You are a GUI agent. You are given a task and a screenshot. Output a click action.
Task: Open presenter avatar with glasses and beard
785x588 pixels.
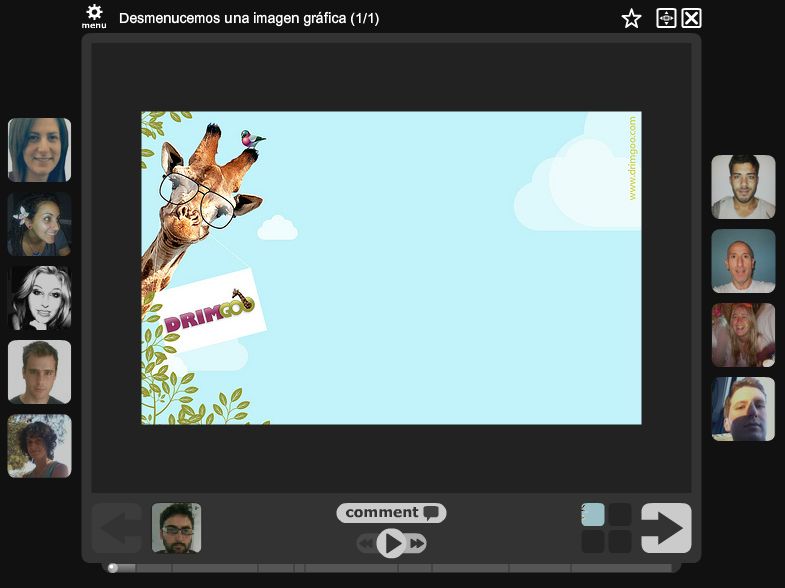tap(176, 528)
